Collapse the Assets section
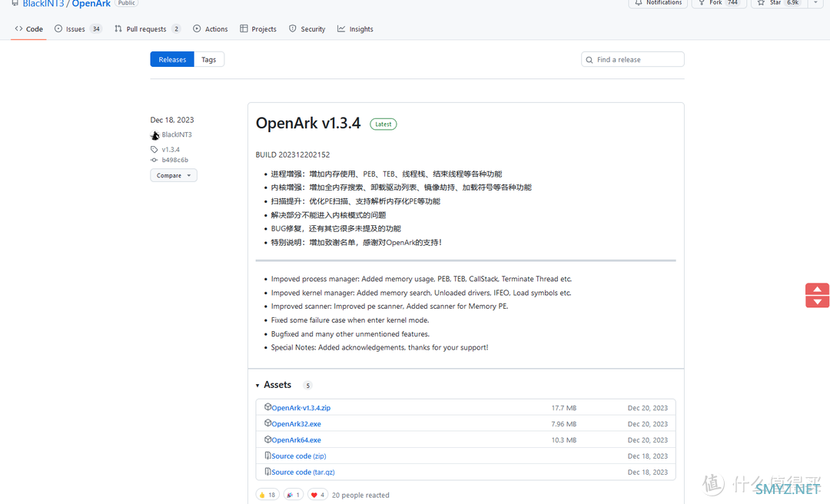 pos(274,385)
